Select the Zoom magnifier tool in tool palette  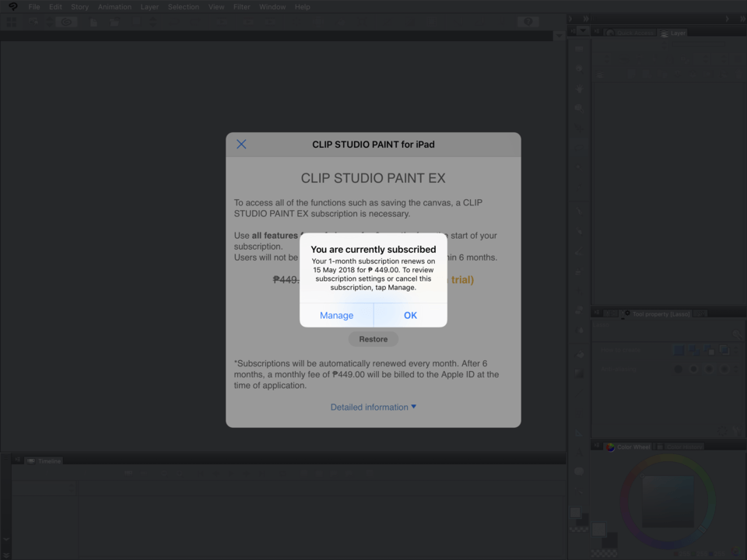[x=579, y=68]
